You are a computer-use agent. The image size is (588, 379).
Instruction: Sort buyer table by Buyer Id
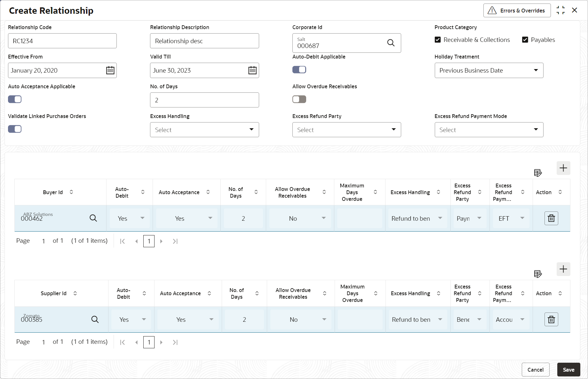[x=71, y=192]
